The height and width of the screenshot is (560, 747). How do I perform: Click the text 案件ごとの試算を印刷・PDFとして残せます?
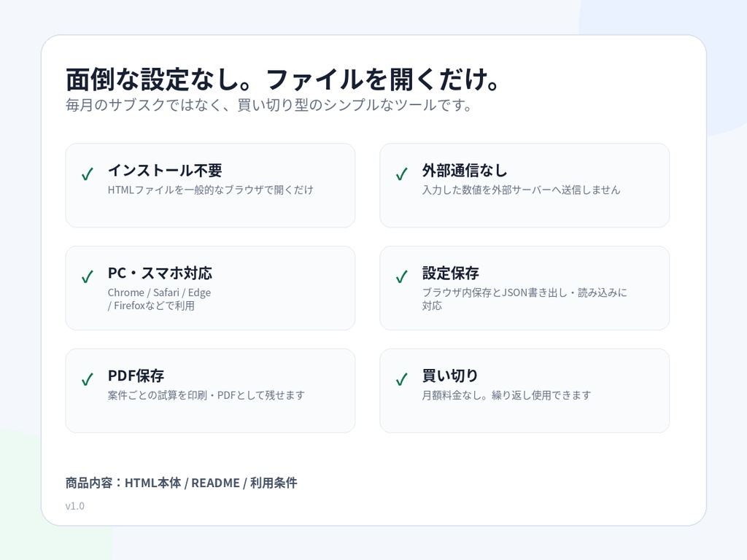(206, 395)
